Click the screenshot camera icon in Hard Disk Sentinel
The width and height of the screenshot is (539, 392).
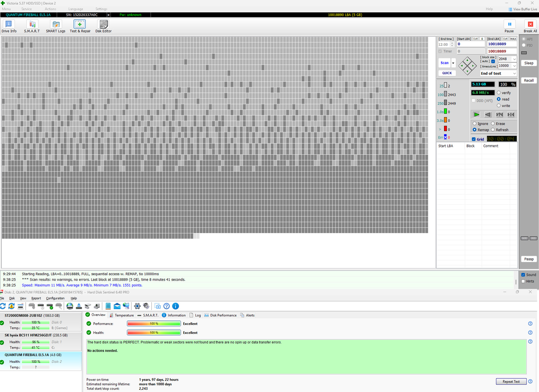(157, 306)
